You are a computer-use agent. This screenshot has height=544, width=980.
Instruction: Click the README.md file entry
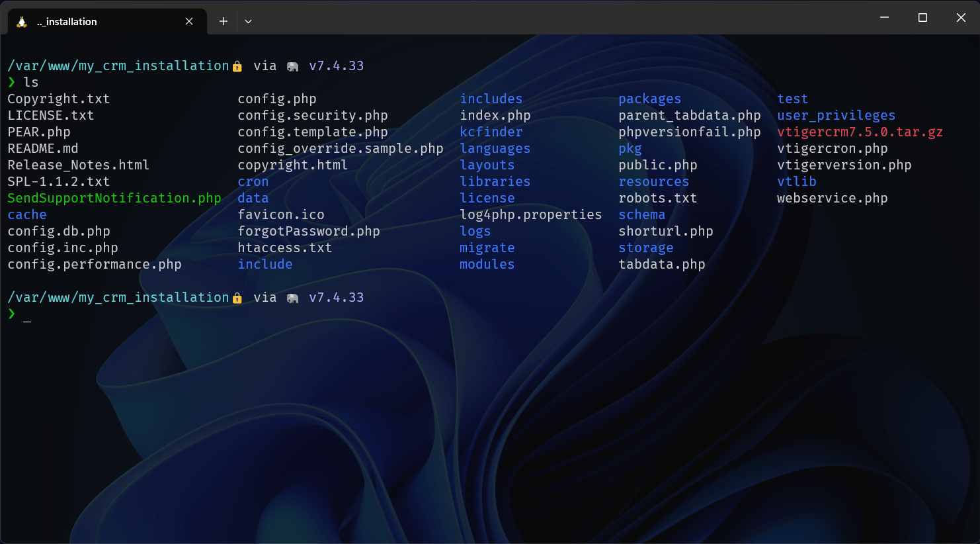(42, 148)
